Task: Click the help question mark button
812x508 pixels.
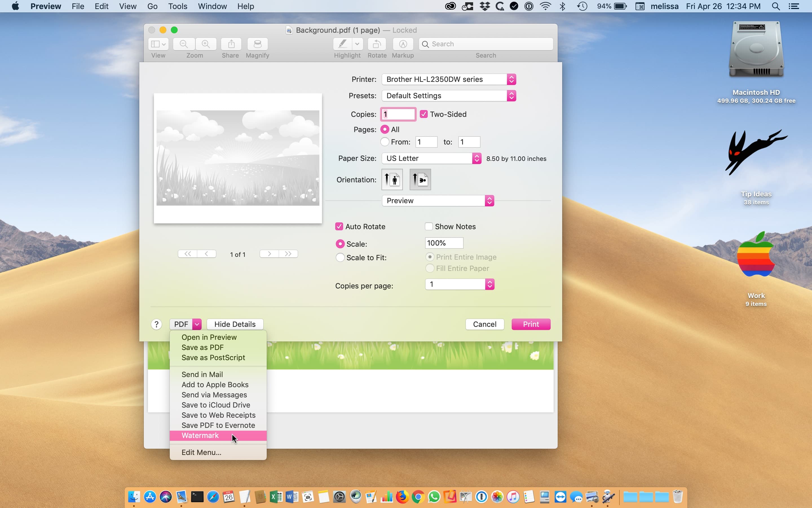Action: 156,324
